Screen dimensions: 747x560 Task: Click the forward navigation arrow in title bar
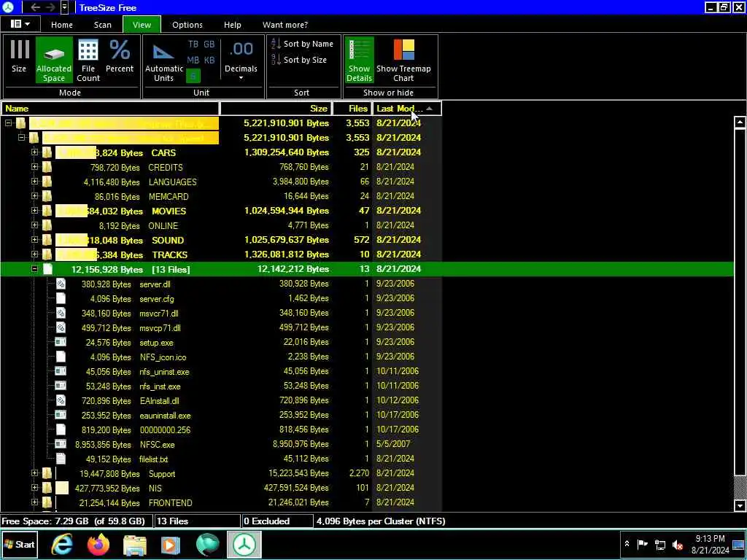[50, 7]
